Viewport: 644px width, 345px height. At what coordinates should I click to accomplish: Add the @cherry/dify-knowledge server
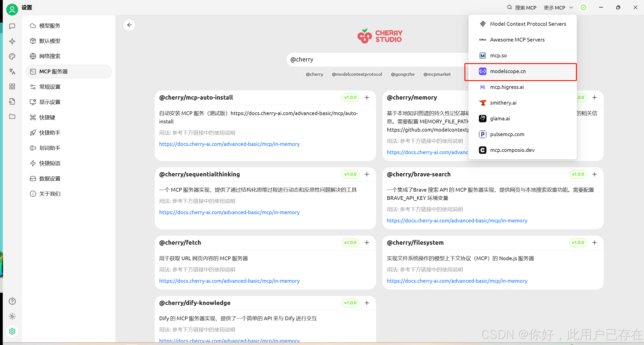pos(367,303)
